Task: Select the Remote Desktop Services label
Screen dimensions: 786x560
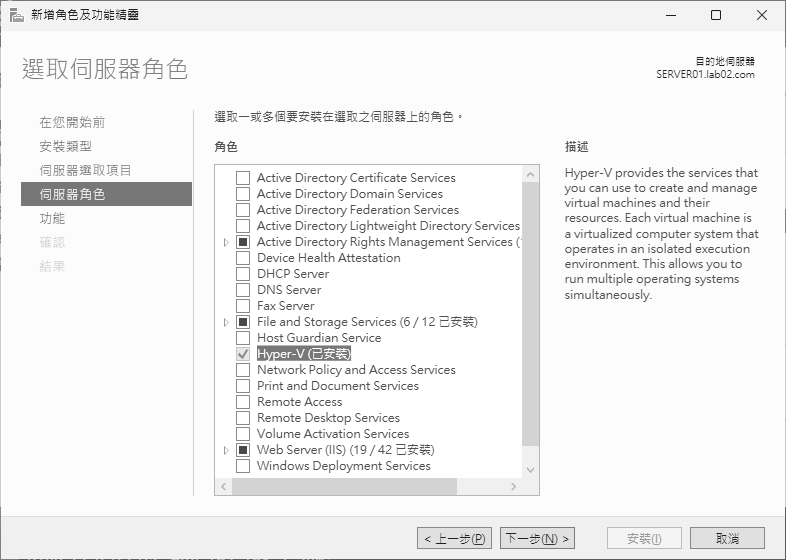Action: tap(328, 418)
